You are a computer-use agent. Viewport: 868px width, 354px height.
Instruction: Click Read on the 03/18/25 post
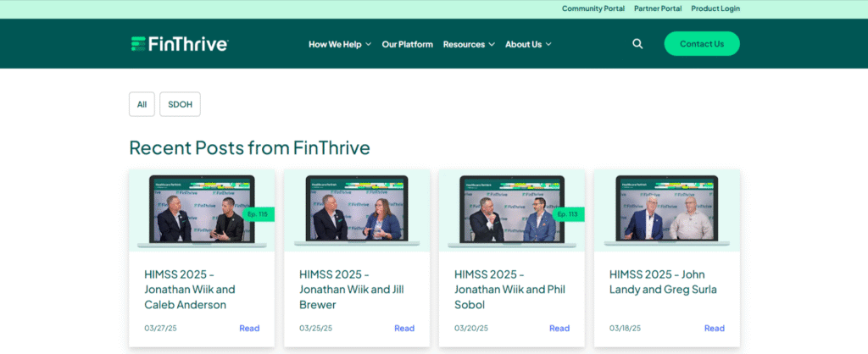pyautogui.click(x=715, y=329)
